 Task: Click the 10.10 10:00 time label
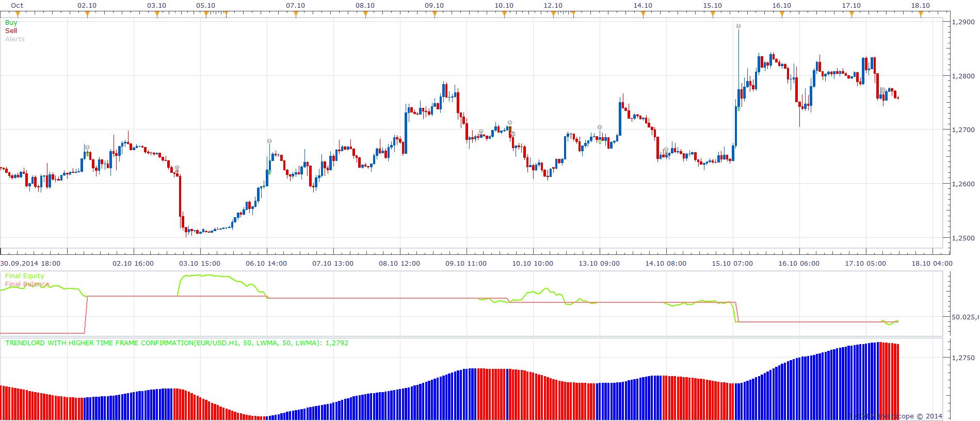(x=533, y=264)
